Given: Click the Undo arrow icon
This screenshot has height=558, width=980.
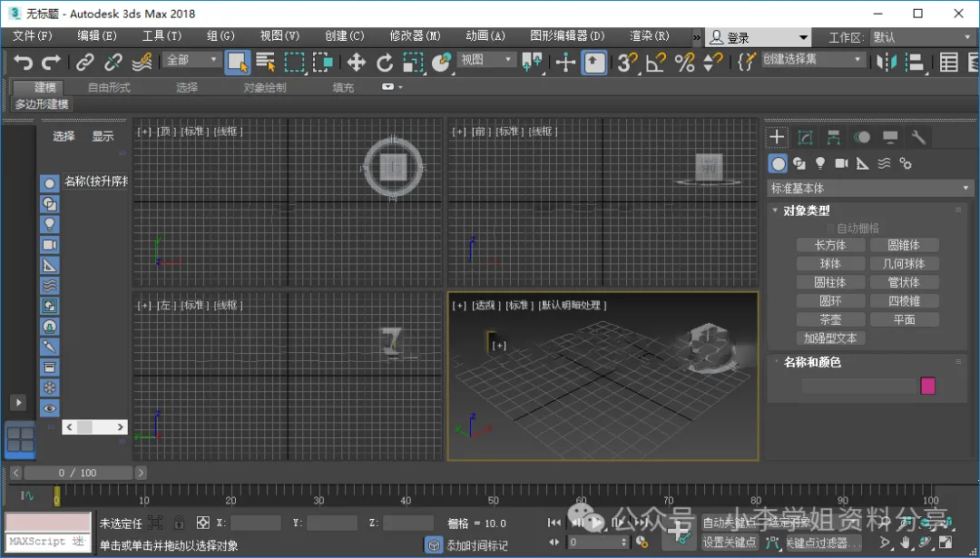Looking at the screenshot, I should (24, 62).
